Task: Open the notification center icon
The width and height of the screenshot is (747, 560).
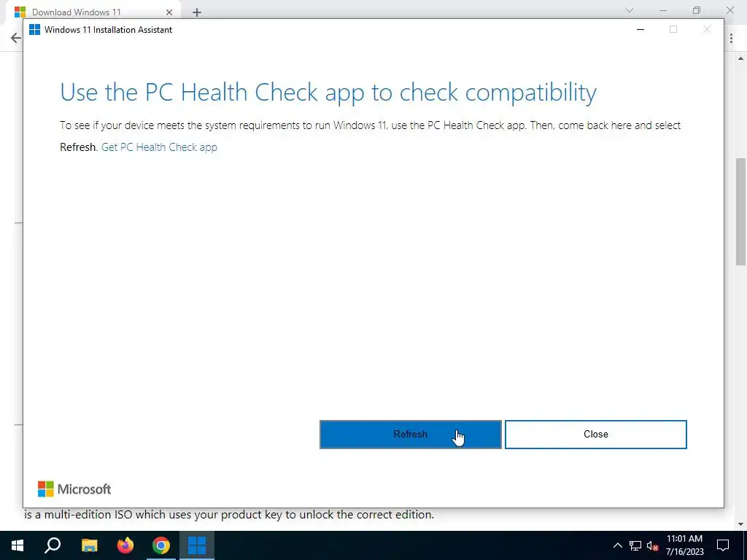Action: (x=723, y=545)
